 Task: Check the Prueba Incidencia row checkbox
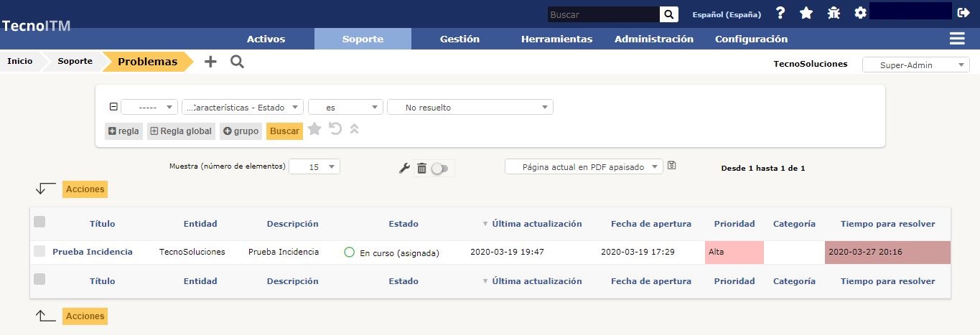click(x=39, y=251)
